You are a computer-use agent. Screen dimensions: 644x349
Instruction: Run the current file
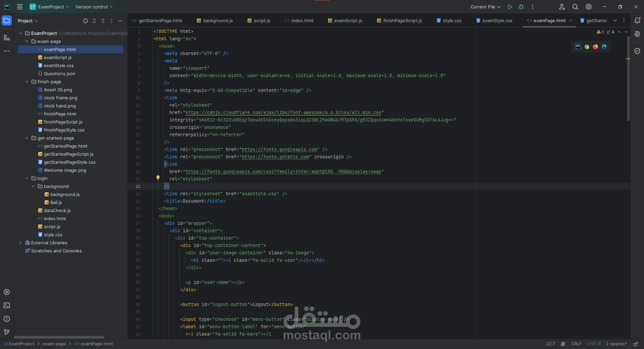[510, 7]
